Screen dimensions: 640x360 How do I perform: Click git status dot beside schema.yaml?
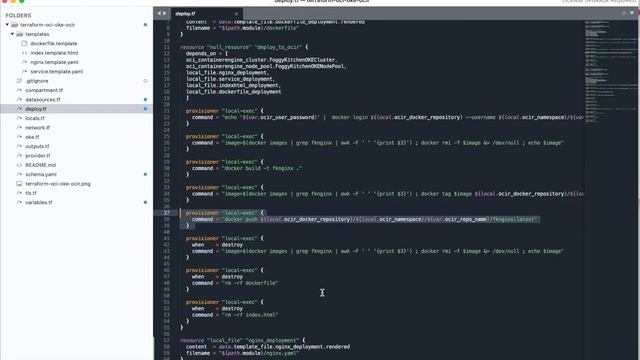(x=145, y=175)
